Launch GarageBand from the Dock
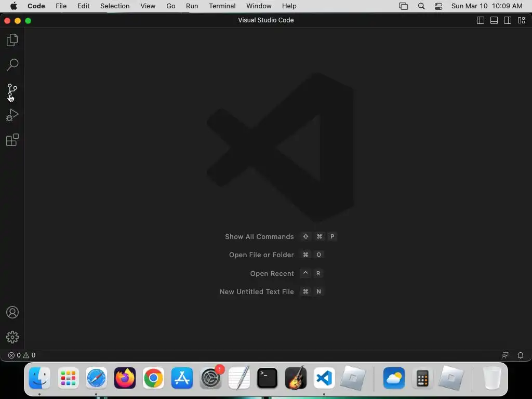The image size is (532, 399). [x=296, y=378]
